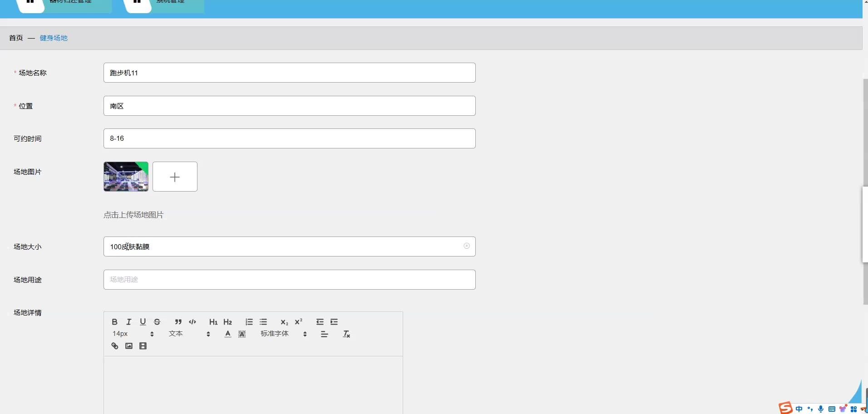The image size is (868, 414).
Task: Apply strikethrough text formatting
Action: pos(157,322)
